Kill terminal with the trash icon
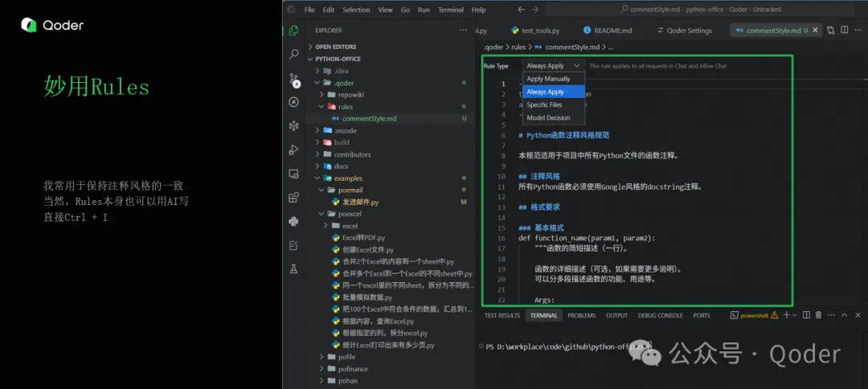Screen dimensions: 868x389 point(818,315)
